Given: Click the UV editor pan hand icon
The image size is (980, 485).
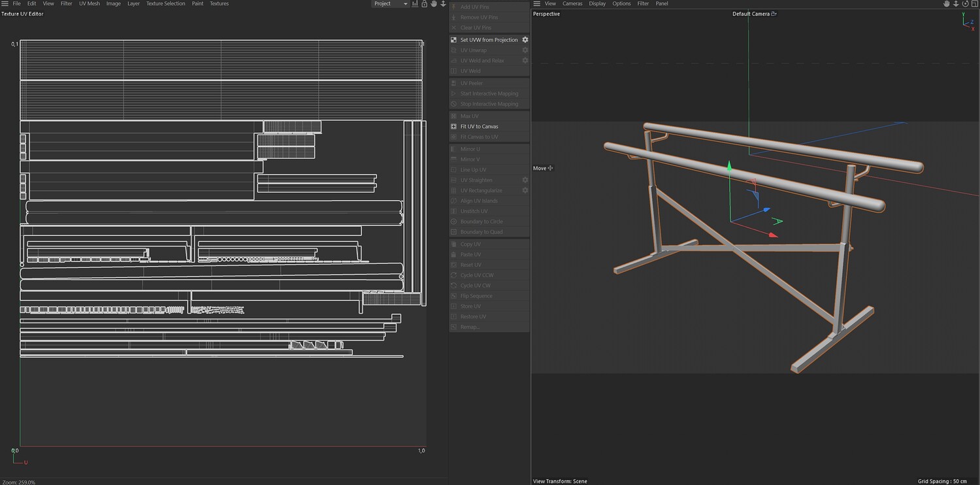Looking at the screenshot, I should [434, 4].
